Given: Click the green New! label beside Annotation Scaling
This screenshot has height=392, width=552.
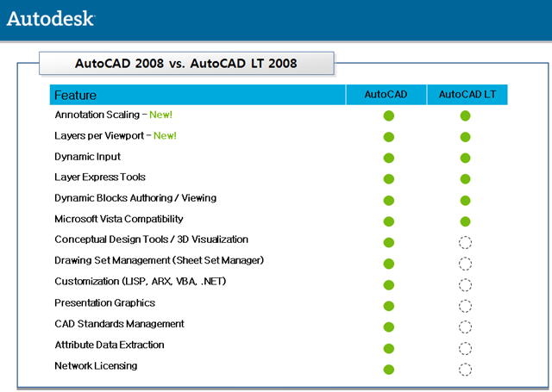Looking at the screenshot, I should point(161,115).
